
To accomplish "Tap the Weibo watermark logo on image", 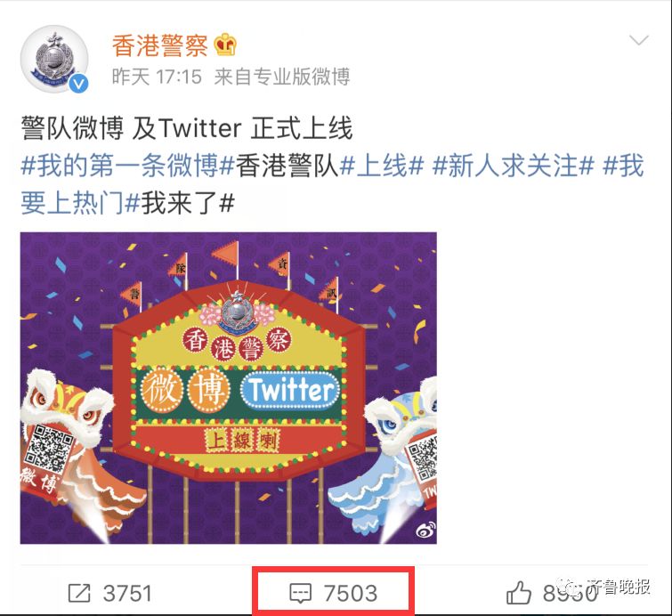I will 425,531.
